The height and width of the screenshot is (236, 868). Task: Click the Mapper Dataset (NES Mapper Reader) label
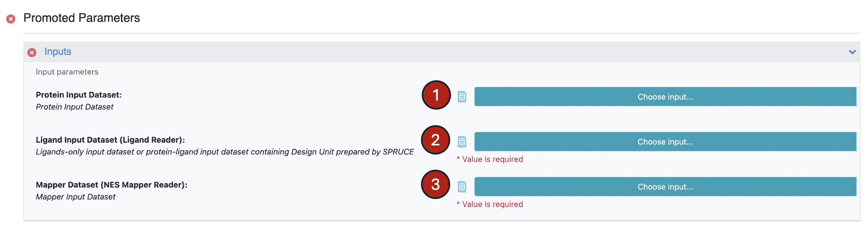111,185
